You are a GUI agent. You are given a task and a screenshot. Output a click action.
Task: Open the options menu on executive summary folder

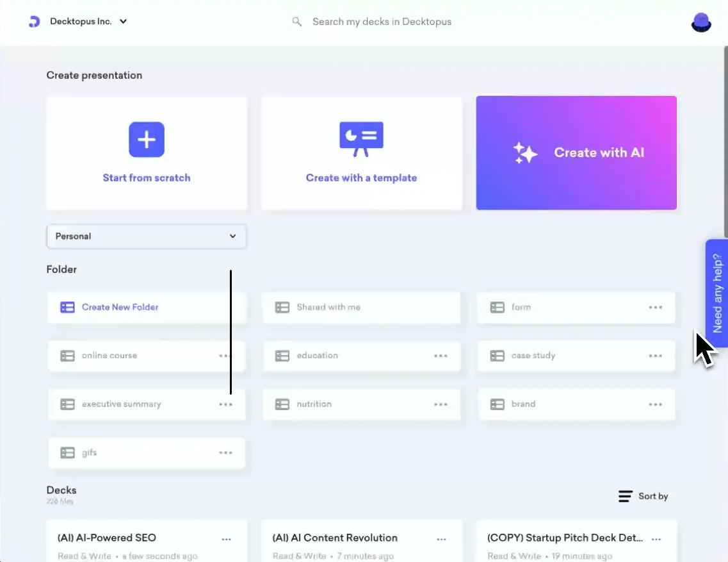pos(225,404)
